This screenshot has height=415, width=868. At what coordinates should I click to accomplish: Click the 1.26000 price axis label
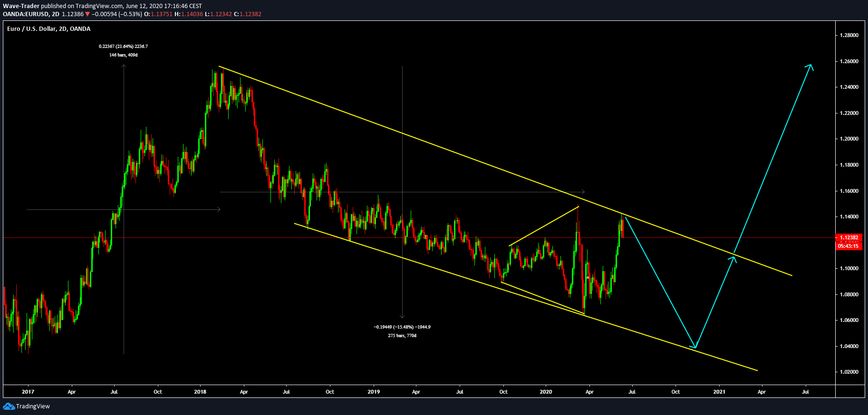pyautogui.click(x=849, y=61)
